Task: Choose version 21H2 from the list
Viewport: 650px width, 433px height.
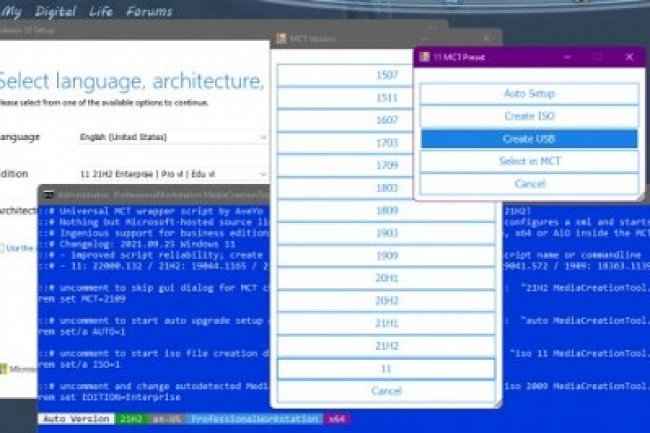Action: (x=385, y=345)
